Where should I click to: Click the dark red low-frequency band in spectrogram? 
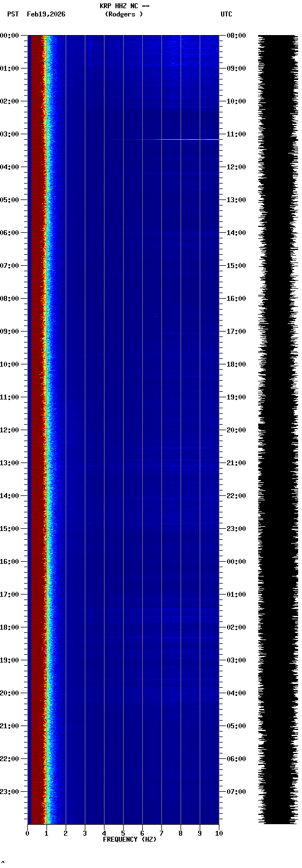36,430
